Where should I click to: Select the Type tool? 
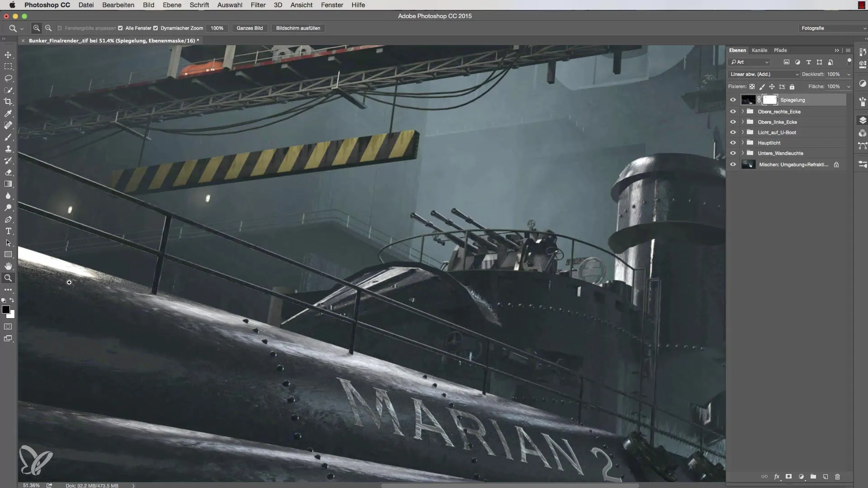(x=8, y=231)
